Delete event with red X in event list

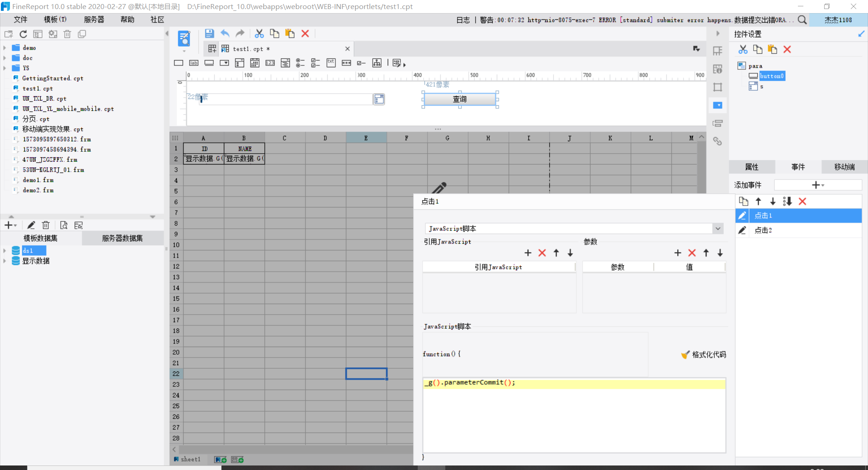(802, 202)
